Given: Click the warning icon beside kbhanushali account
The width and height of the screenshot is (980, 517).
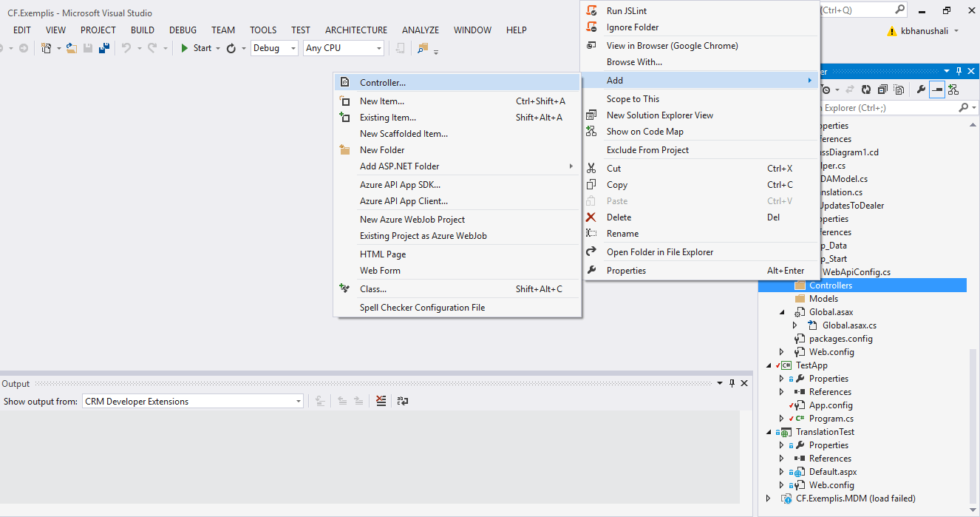Looking at the screenshot, I should click(x=891, y=31).
